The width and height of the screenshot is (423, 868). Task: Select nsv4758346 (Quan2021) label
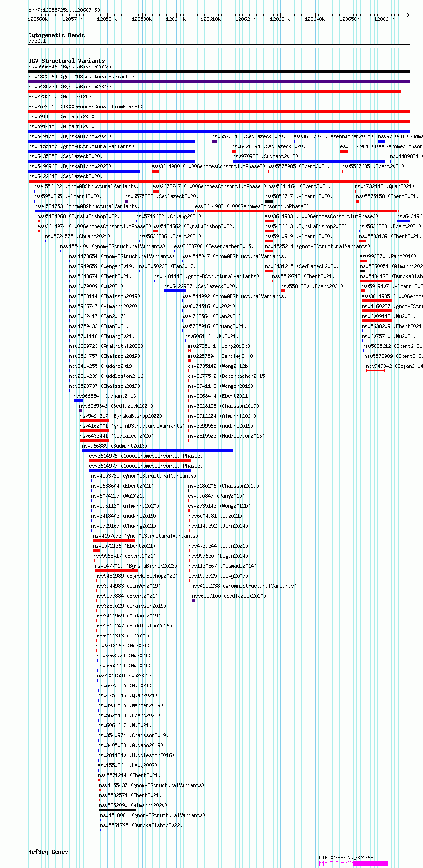pos(128,696)
